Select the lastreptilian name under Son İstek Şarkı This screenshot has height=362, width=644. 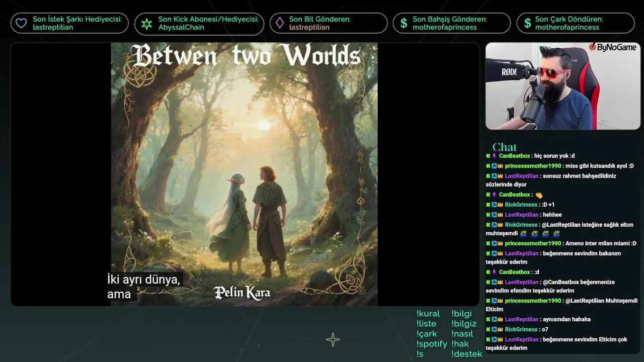(x=53, y=27)
